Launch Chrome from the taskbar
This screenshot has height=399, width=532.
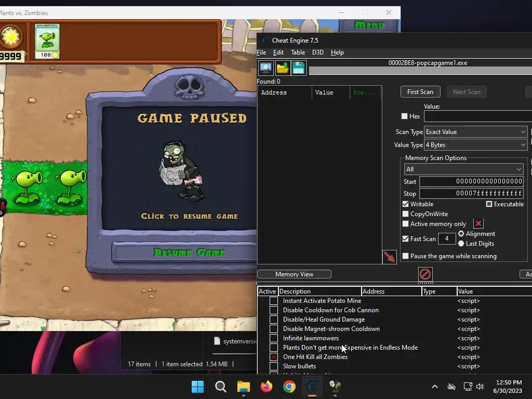289,387
